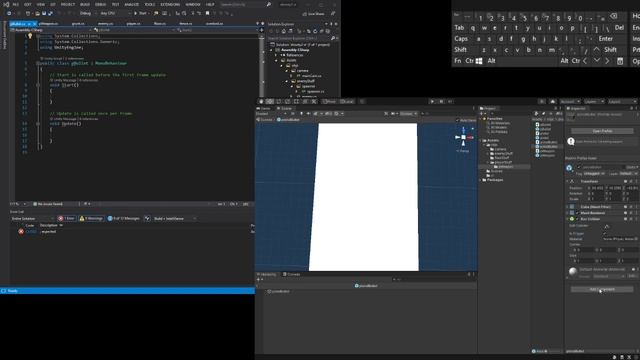The height and width of the screenshot is (360, 640).
Task: Toggle the Auto Save checkbox in scene view
Action: [457, 120]
